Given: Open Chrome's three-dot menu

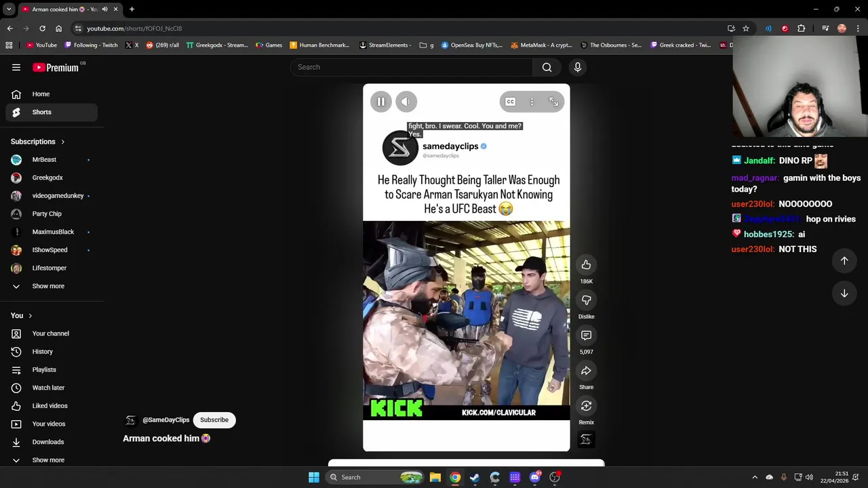Looking at the screenshot, I should 859,28.
